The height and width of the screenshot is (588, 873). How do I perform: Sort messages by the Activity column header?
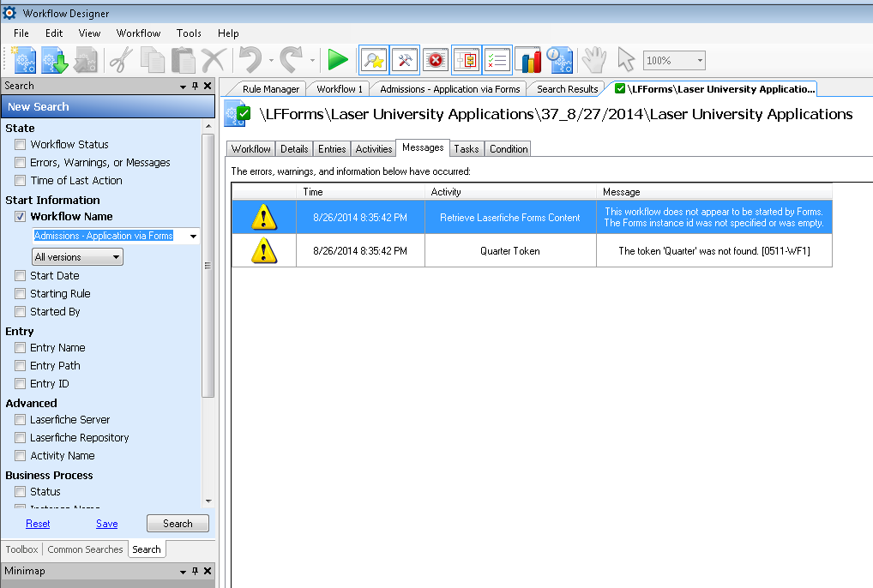click(x=510, y=192)
